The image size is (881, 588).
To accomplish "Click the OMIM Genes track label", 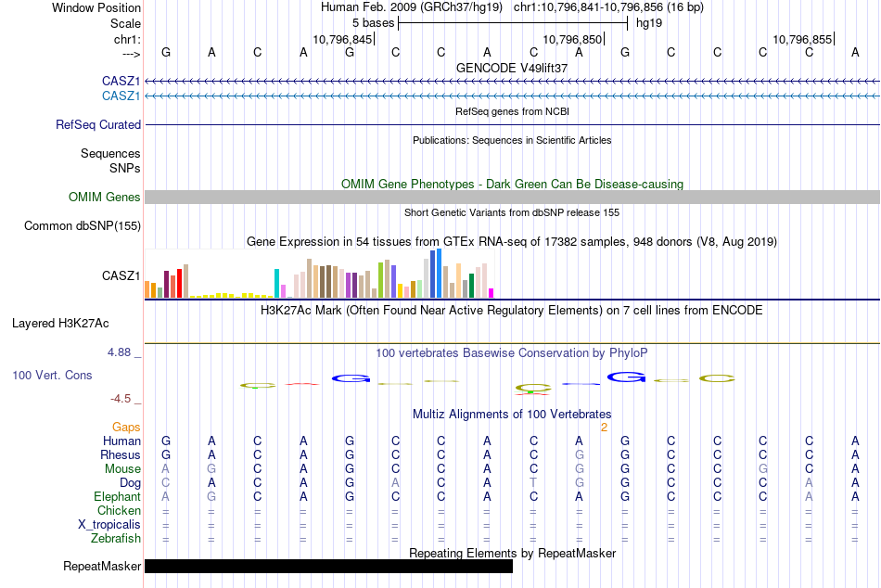I will pos(105,198).
